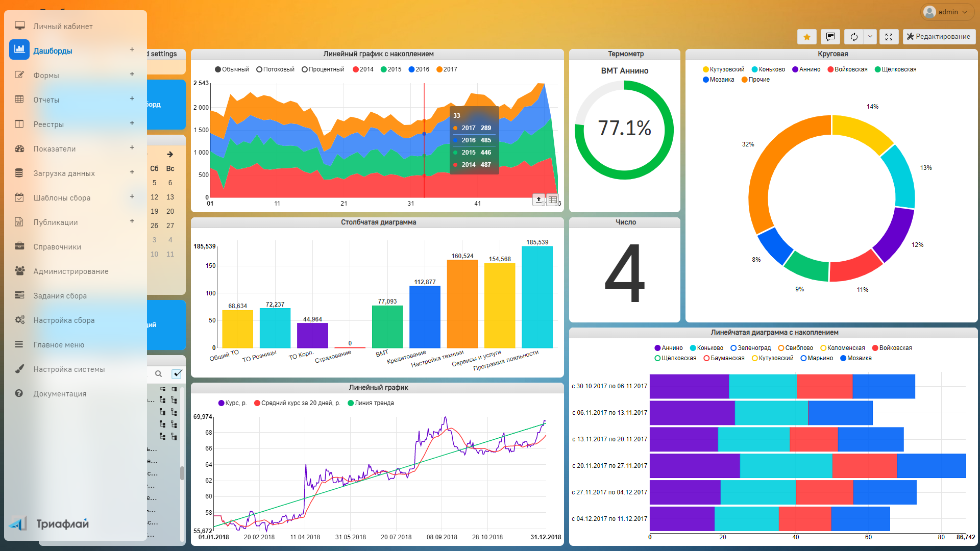This screenshot has height=551, width=980.
Task: Click the refresh dashboard icon
Action: pos(854,37)
